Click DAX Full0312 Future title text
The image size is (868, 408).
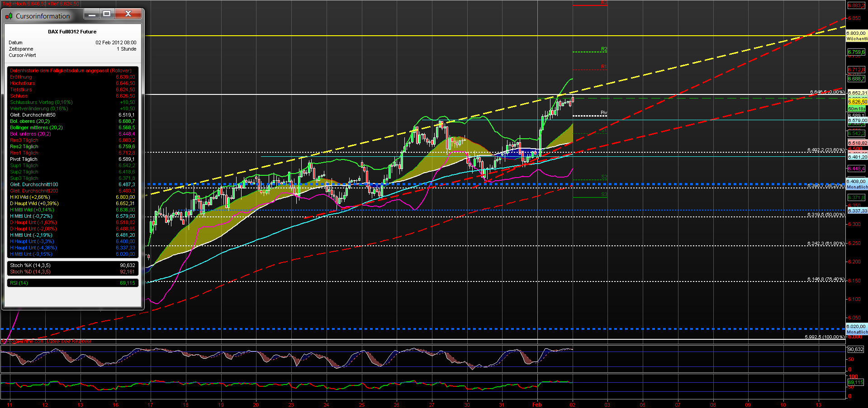click(71, 32)
